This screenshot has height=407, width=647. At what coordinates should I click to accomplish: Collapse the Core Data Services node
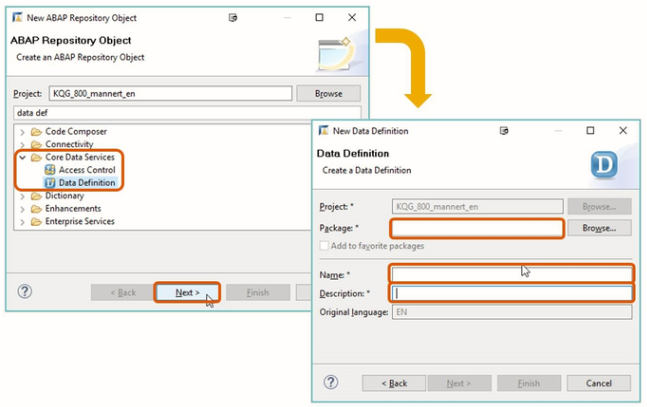click(22, 158)
